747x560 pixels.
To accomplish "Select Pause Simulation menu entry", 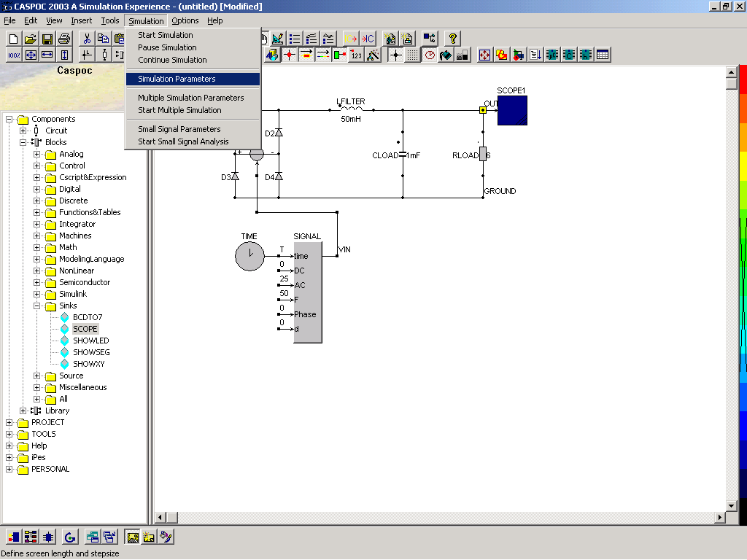I will [193, 47].
